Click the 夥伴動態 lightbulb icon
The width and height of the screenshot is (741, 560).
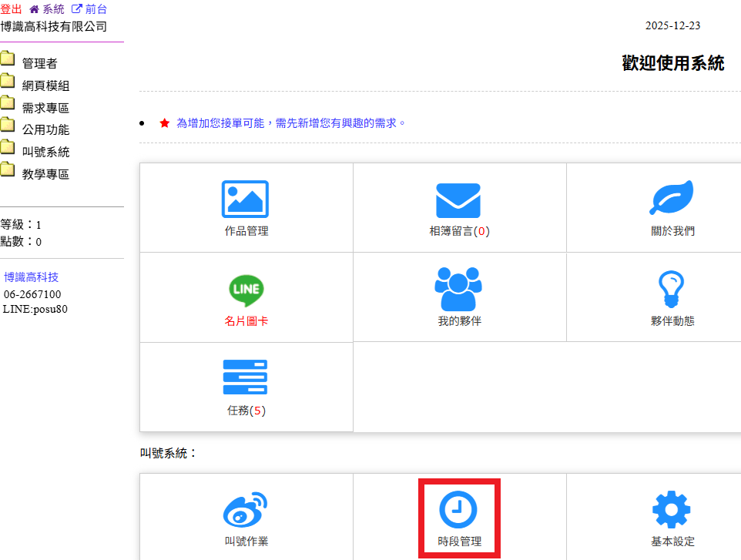click(x=672, y=290)
